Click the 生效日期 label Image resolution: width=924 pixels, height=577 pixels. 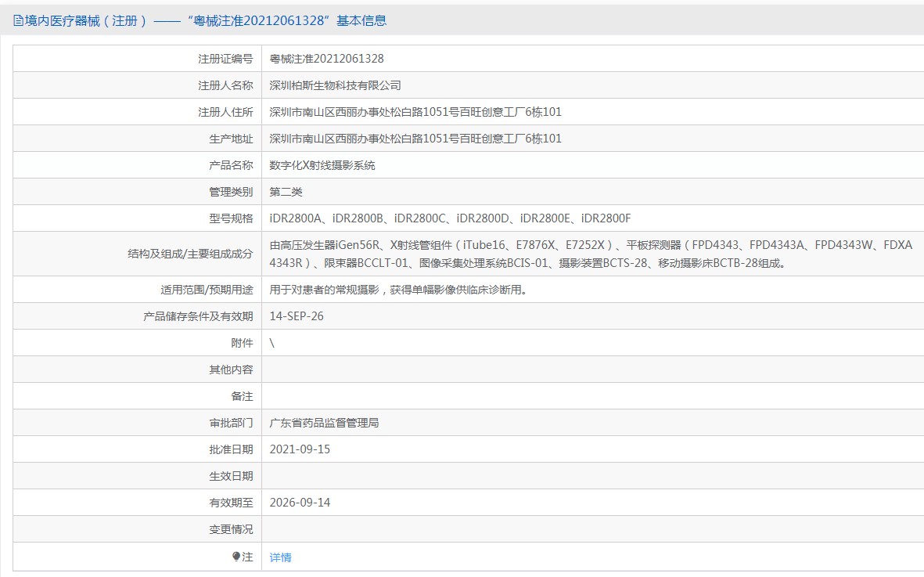coord(231,476)
